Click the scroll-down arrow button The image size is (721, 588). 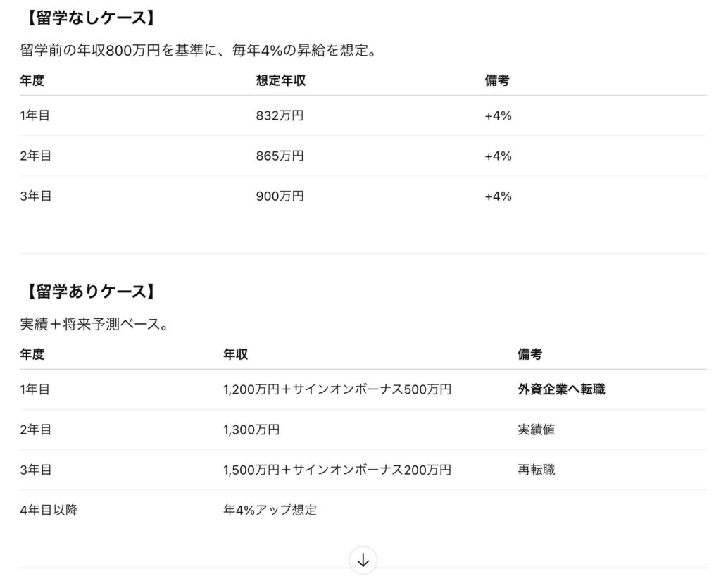coord(363,561)
